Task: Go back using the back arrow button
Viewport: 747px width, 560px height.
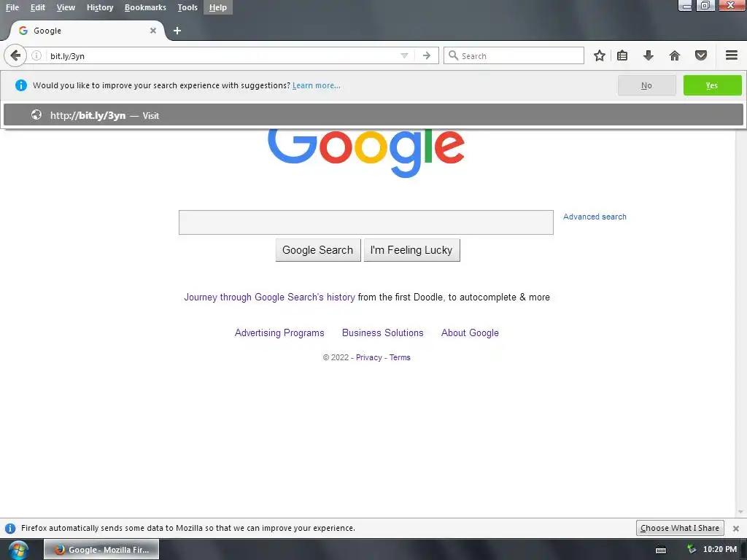Action: (x=15, y=55)
